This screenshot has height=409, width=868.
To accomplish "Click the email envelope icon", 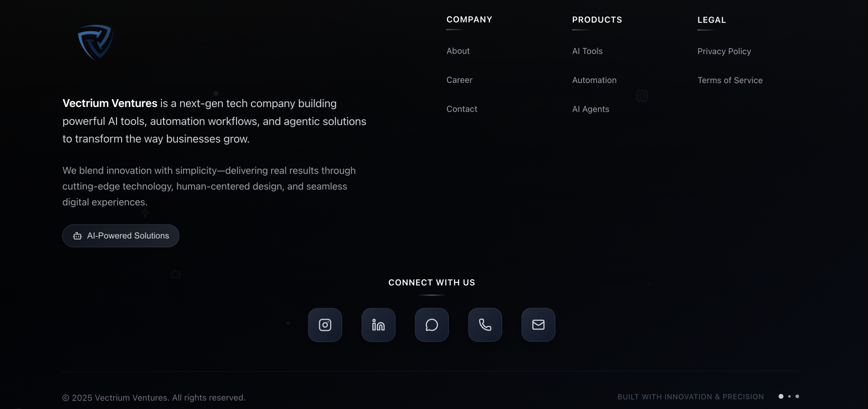I will click(x=538, y=325).
